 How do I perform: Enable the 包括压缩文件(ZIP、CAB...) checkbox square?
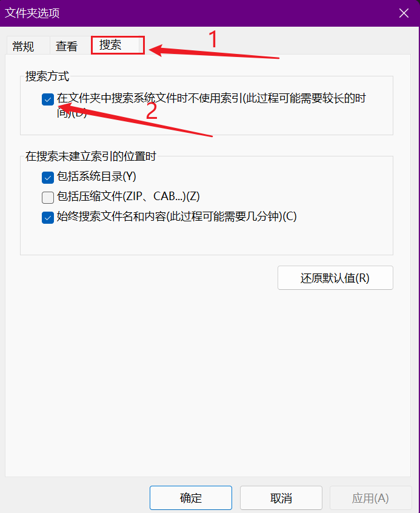[48, 197]
